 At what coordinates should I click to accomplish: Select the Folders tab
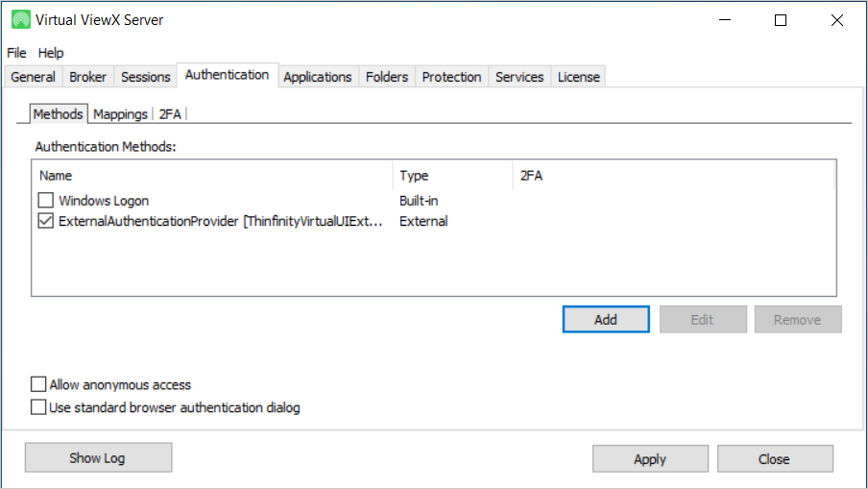point(387,77)
